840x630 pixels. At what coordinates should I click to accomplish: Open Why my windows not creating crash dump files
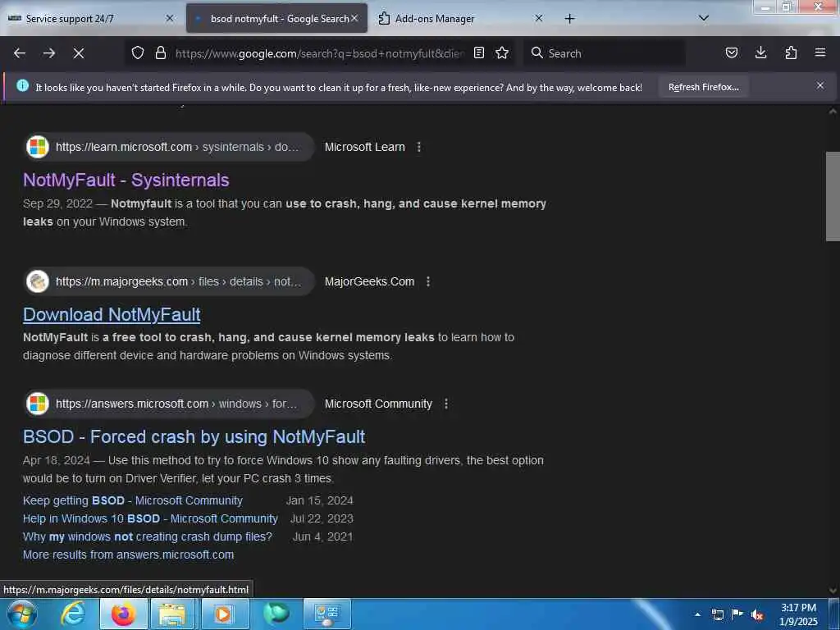tap(148, 536)
